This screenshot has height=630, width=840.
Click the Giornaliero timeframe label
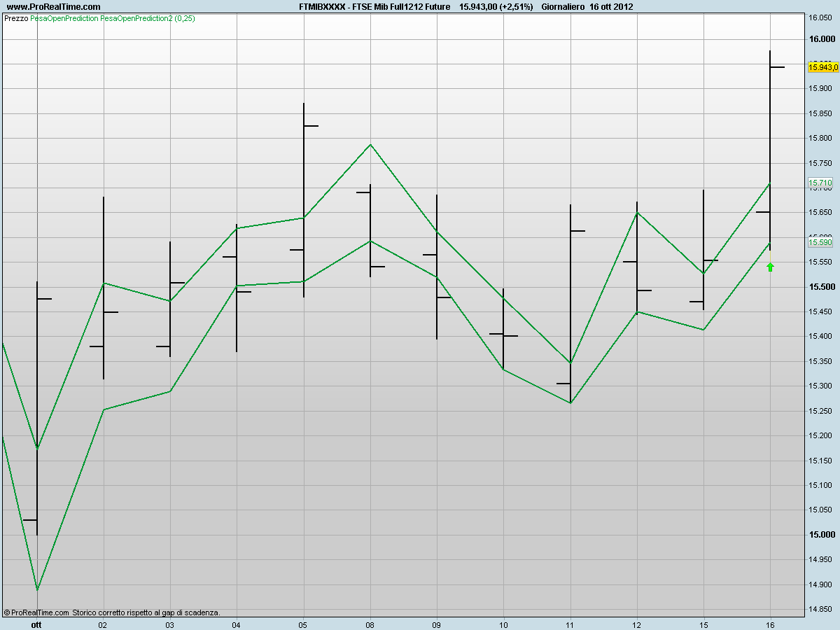tap(564, 6)
